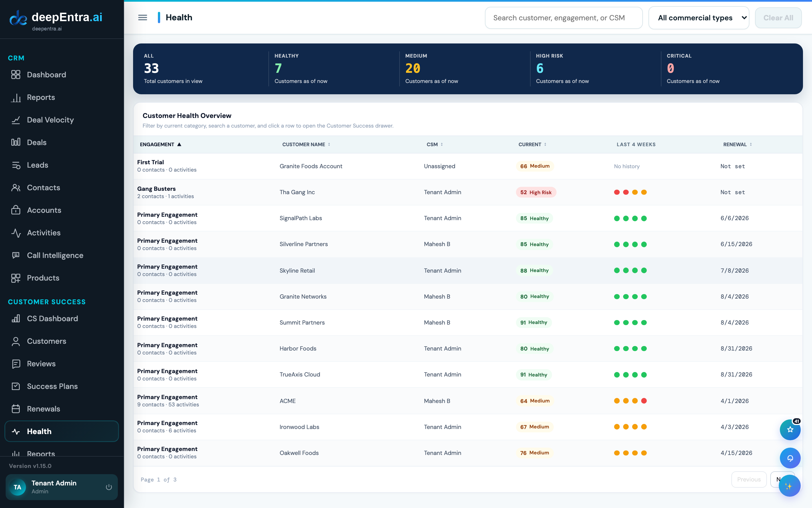Sort by Customer Name column header

[x=306, y=144]
